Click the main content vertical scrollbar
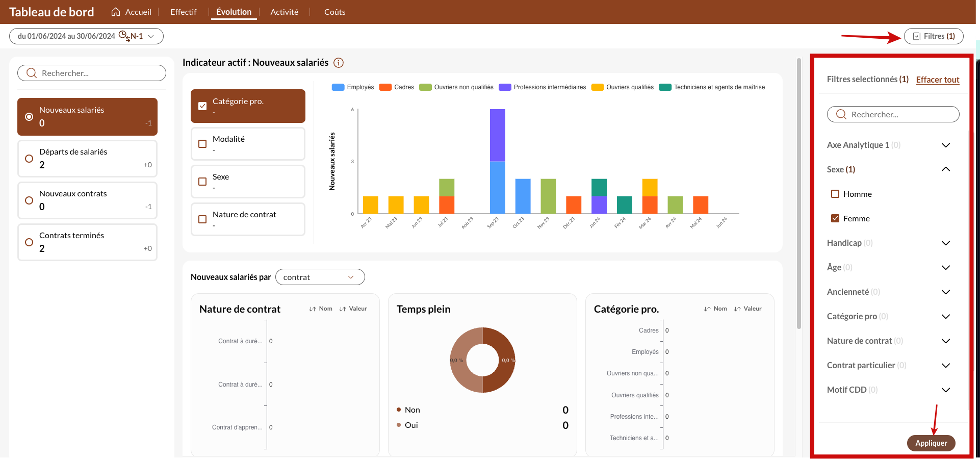The image size is (980, 459). point(799,194)
